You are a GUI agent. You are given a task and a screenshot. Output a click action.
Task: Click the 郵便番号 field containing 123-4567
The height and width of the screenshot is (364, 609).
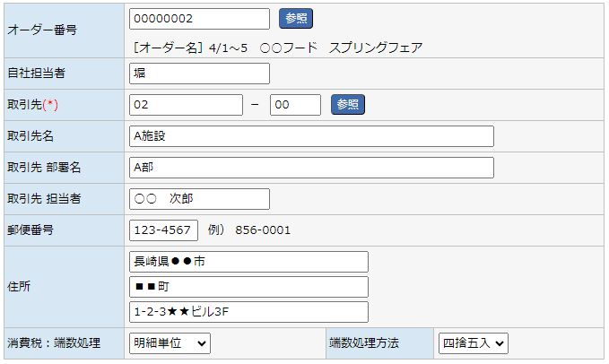point(163,230)
